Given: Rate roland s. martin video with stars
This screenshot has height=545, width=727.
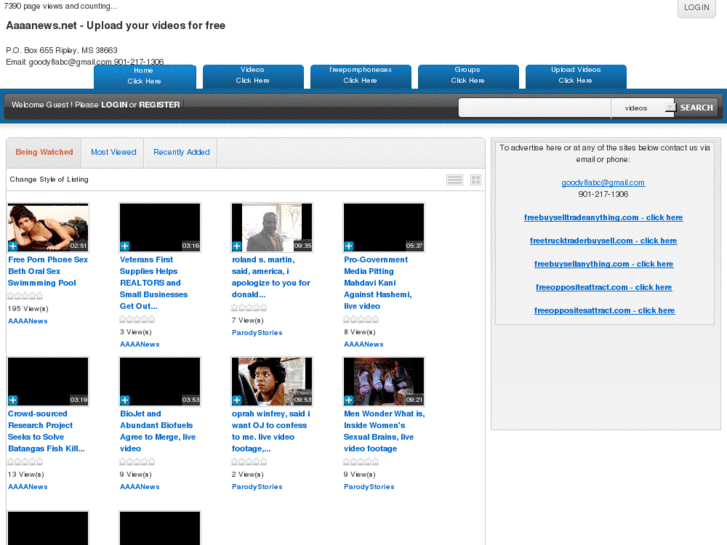Looking at the screenshot, I should pyautogui.click(x=249, y=308).
